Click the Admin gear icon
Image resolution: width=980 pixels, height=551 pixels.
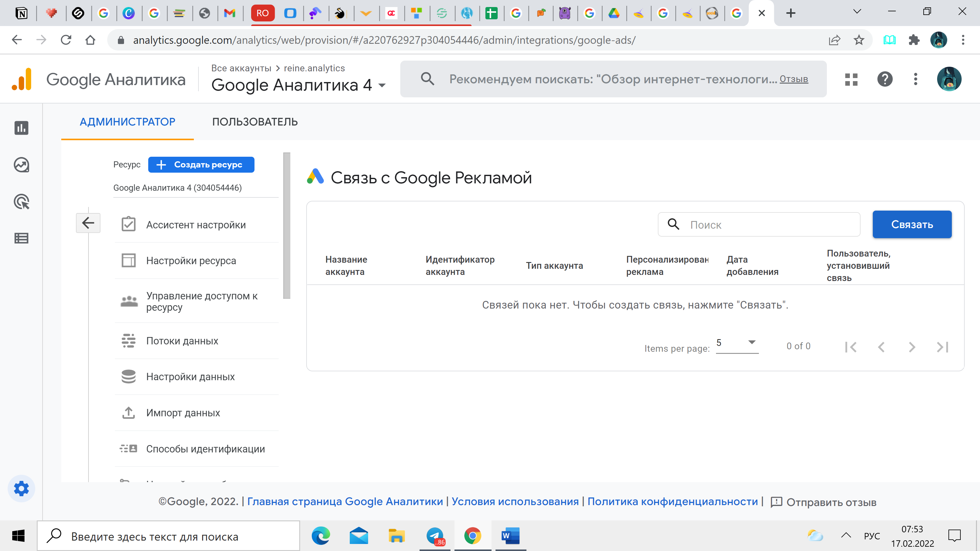(21, 488)
